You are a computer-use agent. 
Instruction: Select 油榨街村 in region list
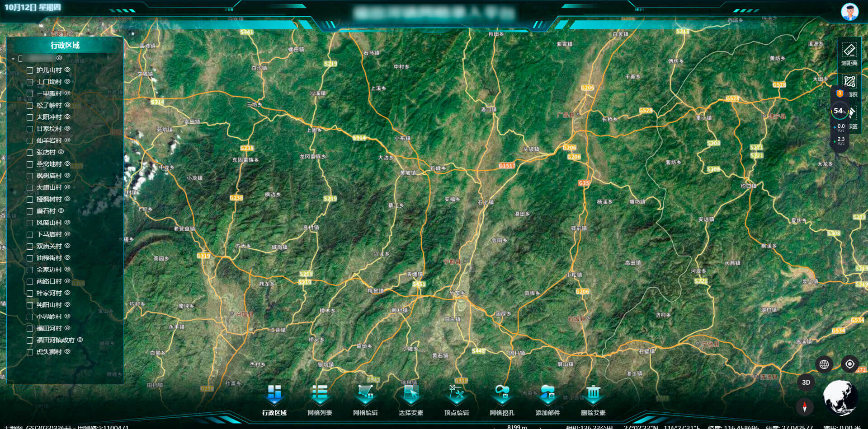click(49, 258)
